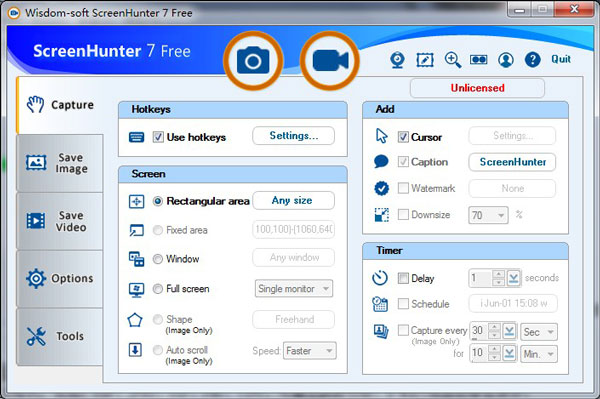
Task: Open the Min. unit dropdown
Action: click(x=539, y=354)
